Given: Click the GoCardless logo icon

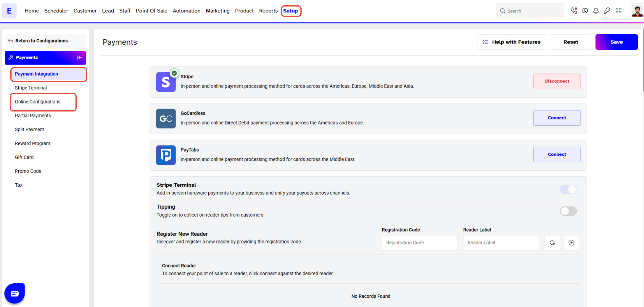Looking at the screenshot, I should 166,119.
